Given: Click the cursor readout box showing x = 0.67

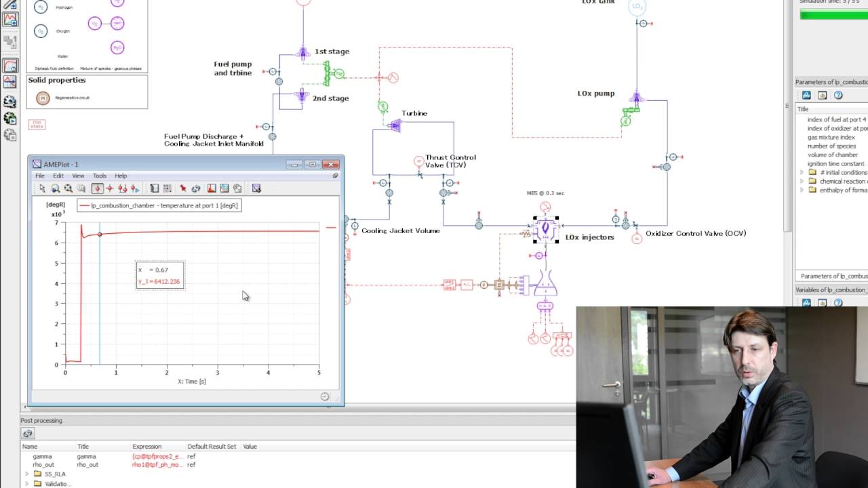Looking at the screenshot, I should [160, 275].
